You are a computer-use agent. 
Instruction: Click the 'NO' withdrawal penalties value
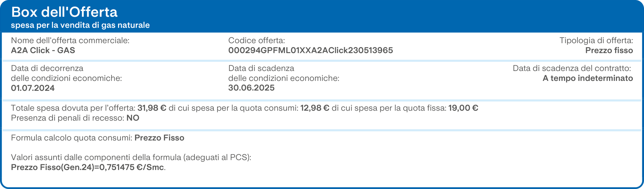coord(133,118)
